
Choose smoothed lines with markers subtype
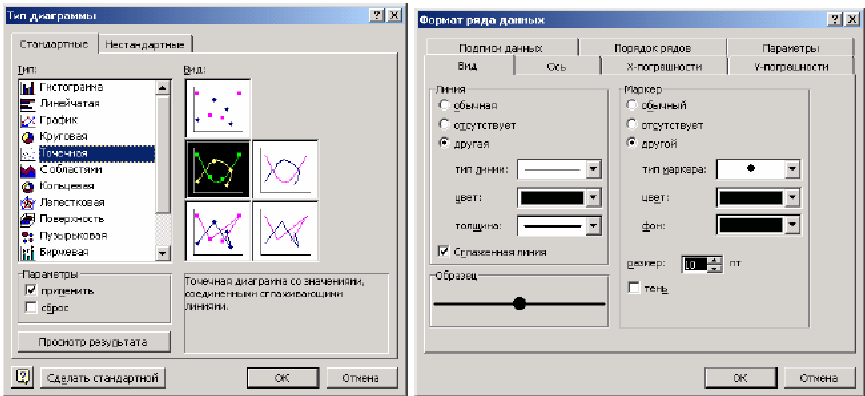218,169
